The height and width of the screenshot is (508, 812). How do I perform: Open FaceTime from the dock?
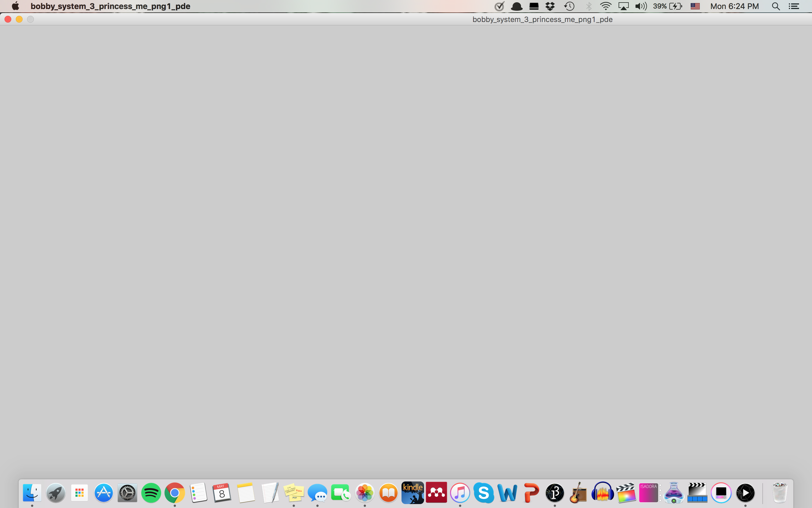pyautogui.click(x=341, y=493)
